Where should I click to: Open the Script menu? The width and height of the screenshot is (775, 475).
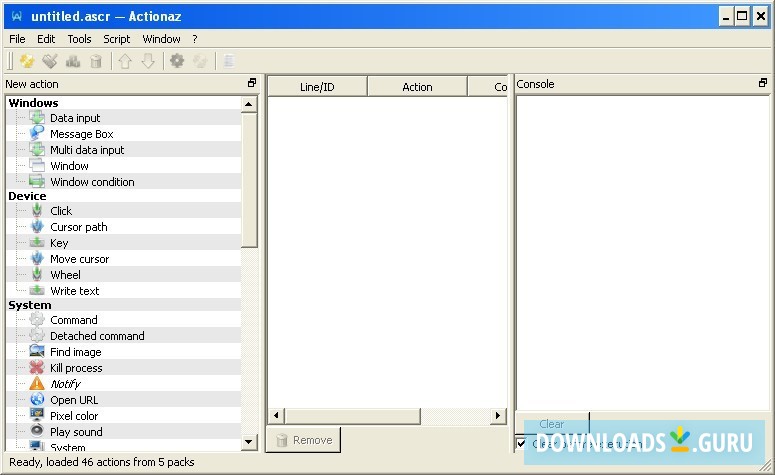(x=117, y=39)
